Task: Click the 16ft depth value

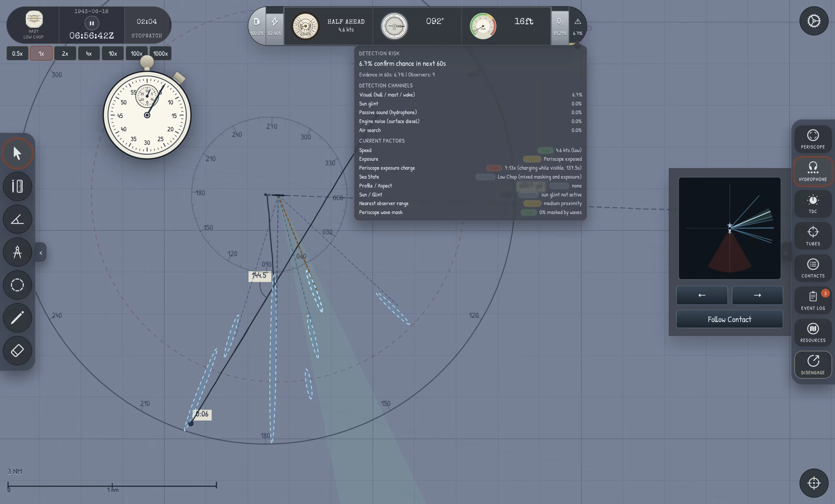Action: 524,21
